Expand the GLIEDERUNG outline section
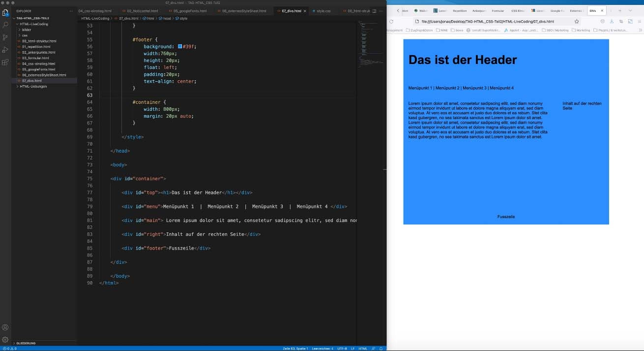The height and width of the screenshot is (351, 644). [26, 343]
